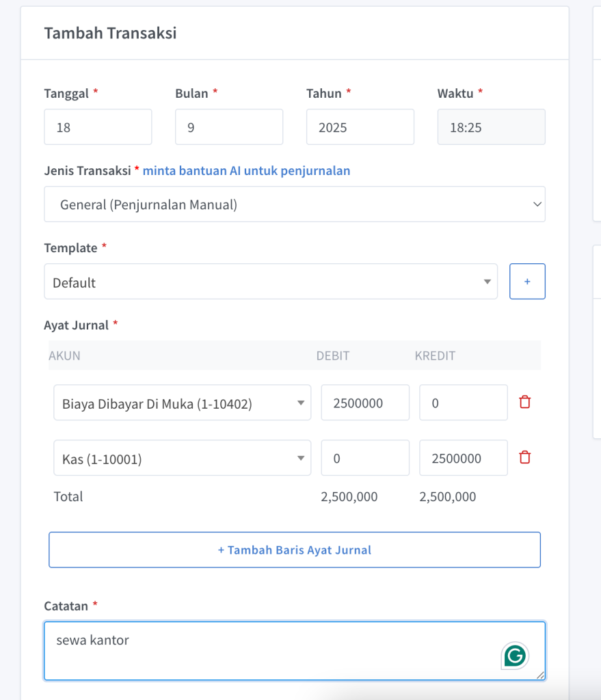This screenshot has height=700, width=601.
Task: Open the Jenis Transaksi dropdown
Action: (294, 204)
